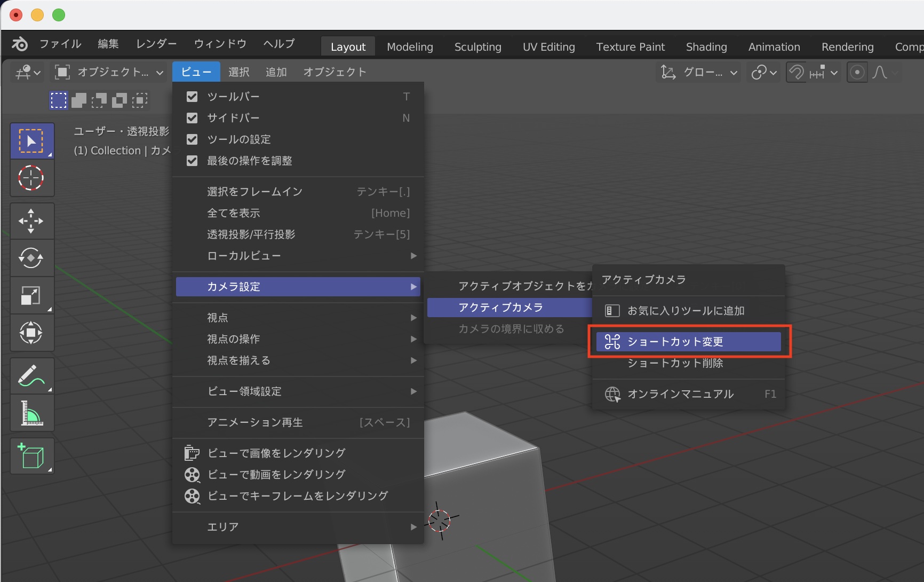Select the Move tool in the toolbar
The image size is (924, 582).
31,221
